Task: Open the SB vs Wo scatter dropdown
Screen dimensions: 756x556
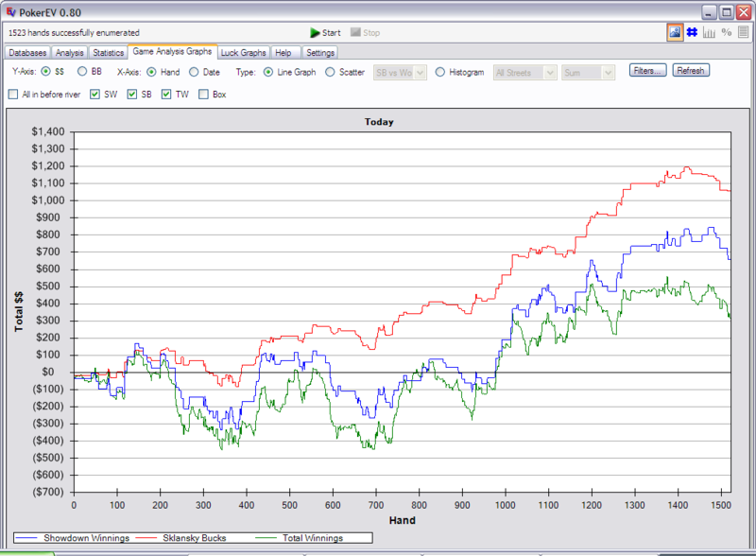Action: point(400,73)
